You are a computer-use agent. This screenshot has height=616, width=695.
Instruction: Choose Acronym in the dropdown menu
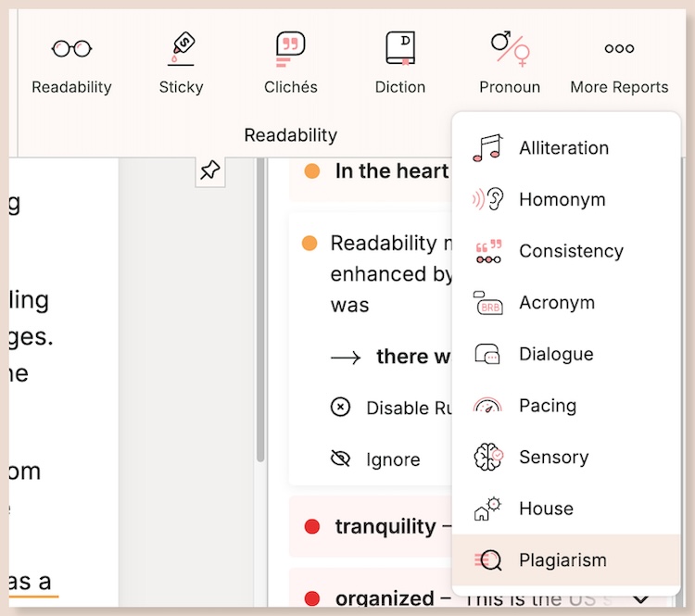(x=566, y=302)
